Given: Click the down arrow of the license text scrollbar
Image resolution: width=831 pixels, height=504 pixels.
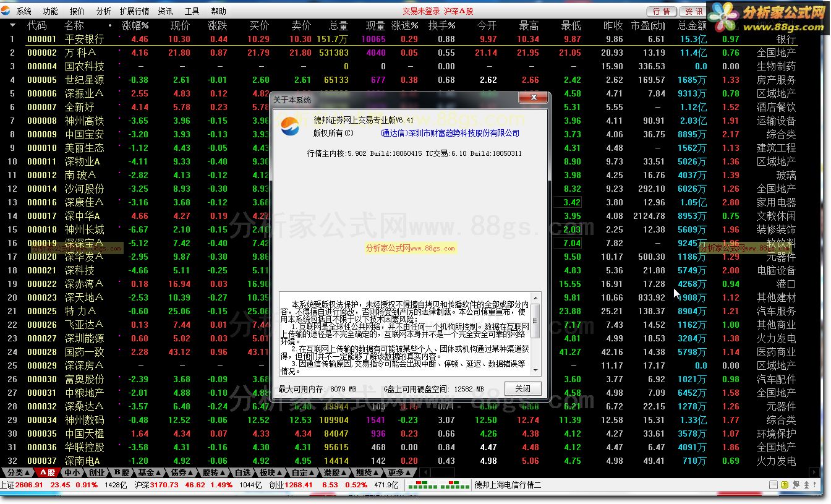Looking at the screenshot, I should click(x=535, y=370).
